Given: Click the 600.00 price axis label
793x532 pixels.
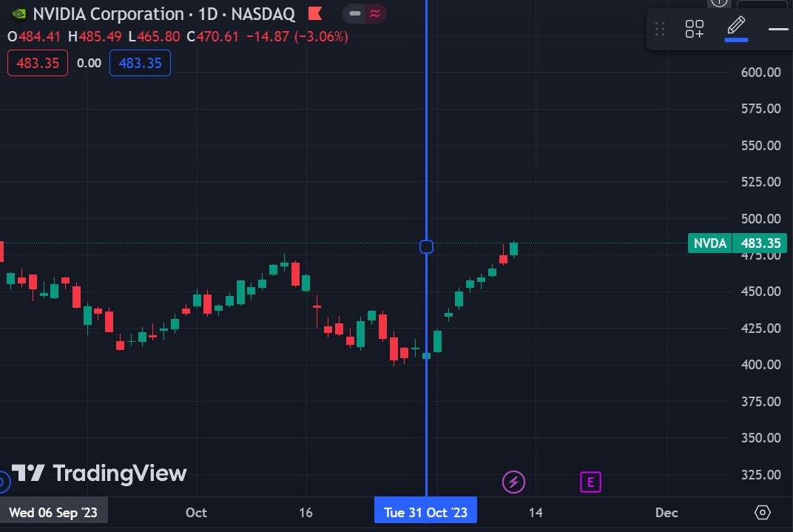Looking at the screenshot, I should point(760,73).
